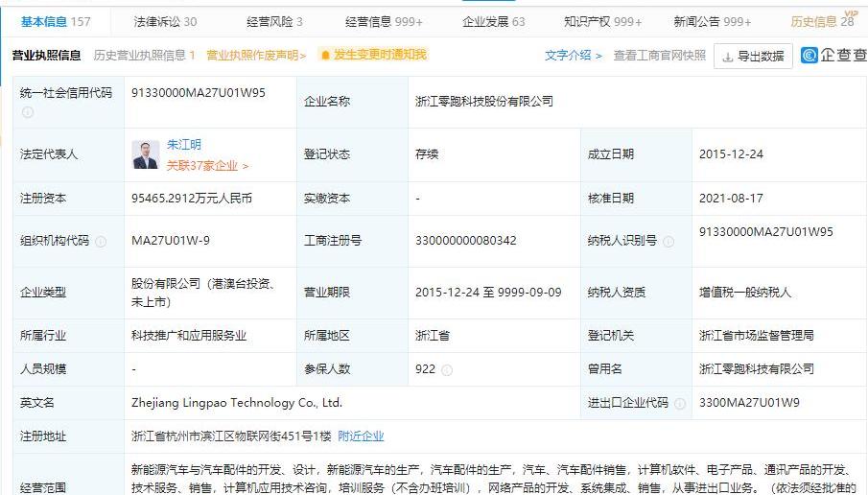Click info icon beside 进出口企业代码
868x495 pixels.
pyautogui.click(x=682, y=403)
